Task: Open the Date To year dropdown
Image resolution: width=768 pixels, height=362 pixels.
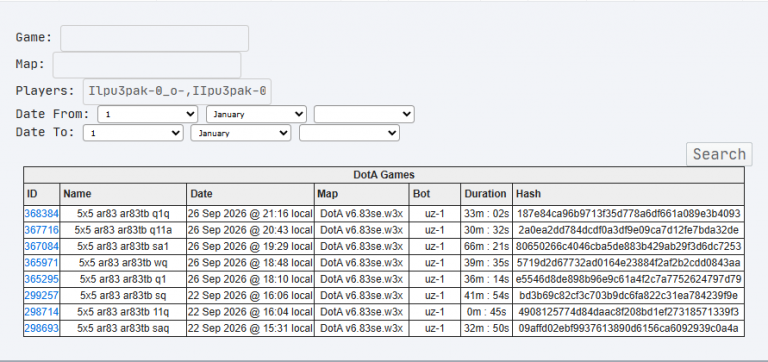Action: click(349, 133)
